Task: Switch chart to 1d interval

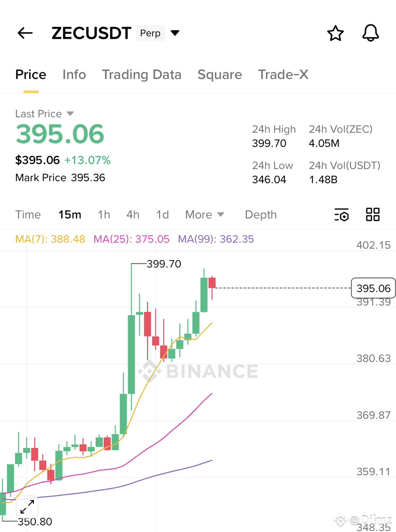Action: point(163,215)
